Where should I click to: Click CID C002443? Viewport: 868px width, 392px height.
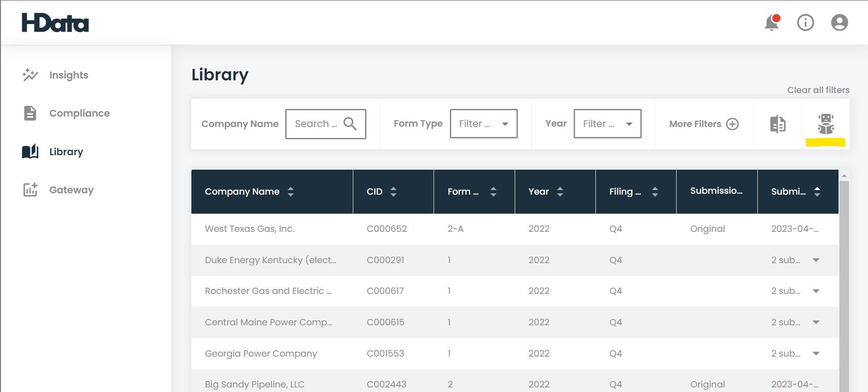tap(386, 384)
